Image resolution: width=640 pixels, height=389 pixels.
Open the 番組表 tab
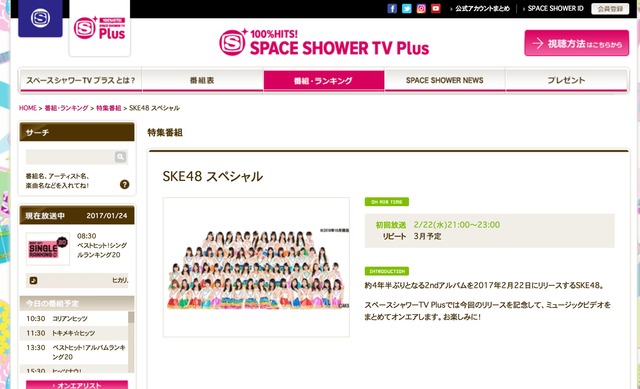[x=202, y=80]
